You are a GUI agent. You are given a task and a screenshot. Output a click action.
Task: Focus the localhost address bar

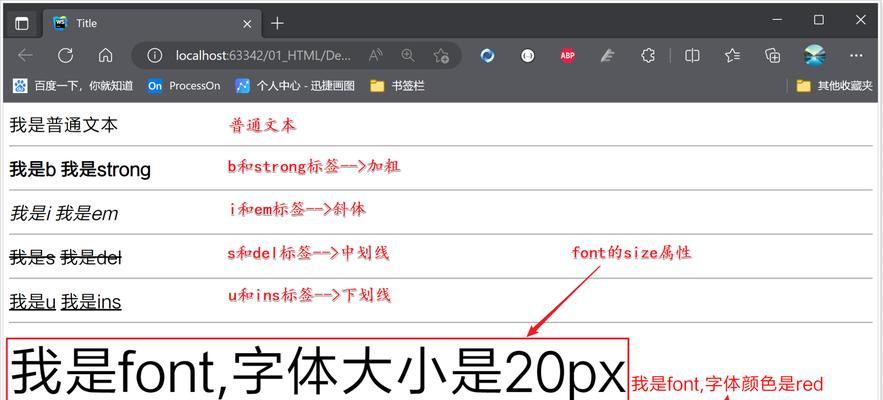pyautogui.click(x=264, y=55)
